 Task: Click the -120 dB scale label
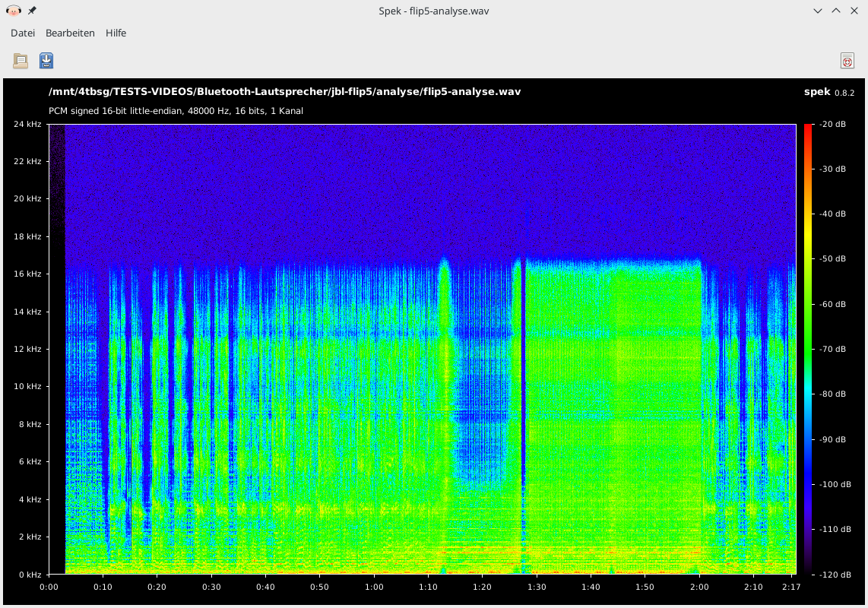(835, 575)
